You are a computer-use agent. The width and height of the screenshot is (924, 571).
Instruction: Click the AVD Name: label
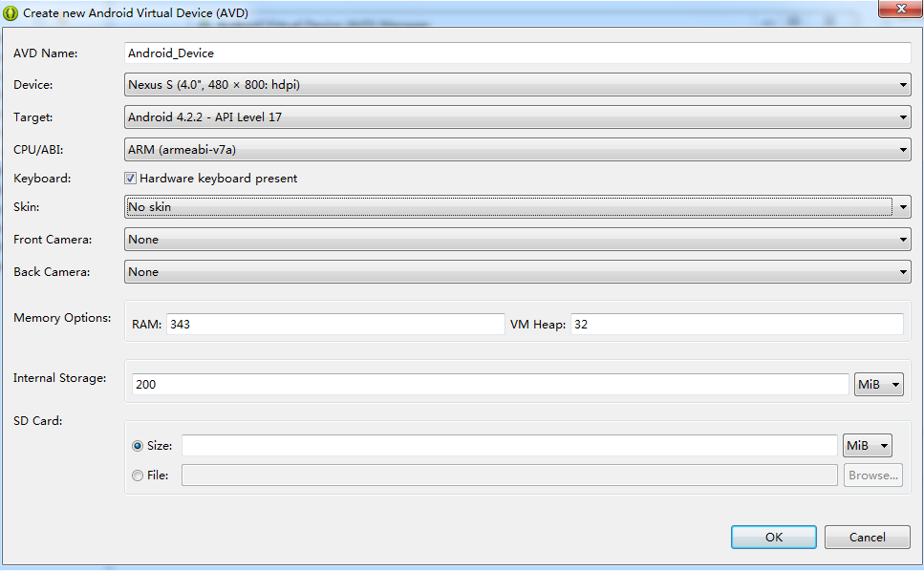[x=45, y=53]
